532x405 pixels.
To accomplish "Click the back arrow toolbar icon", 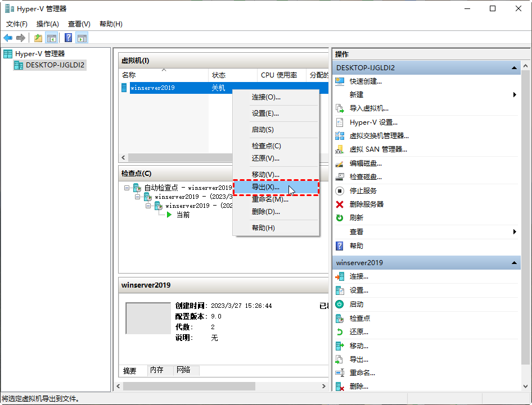I will coord(8,38).
